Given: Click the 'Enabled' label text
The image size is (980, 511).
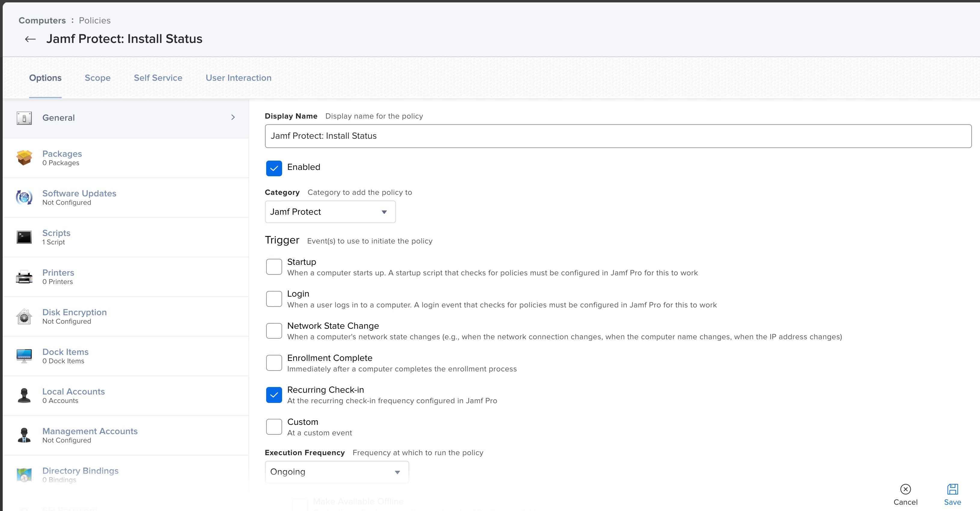Looking at the screenshot, I should (304, 167).
